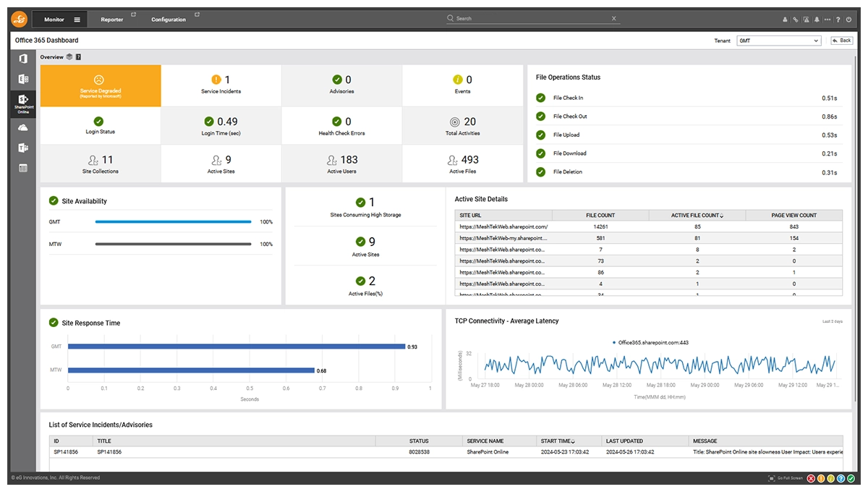Click the yellow info status icon in the footer
The image size is (868, 492).
[x=831, y=478]
